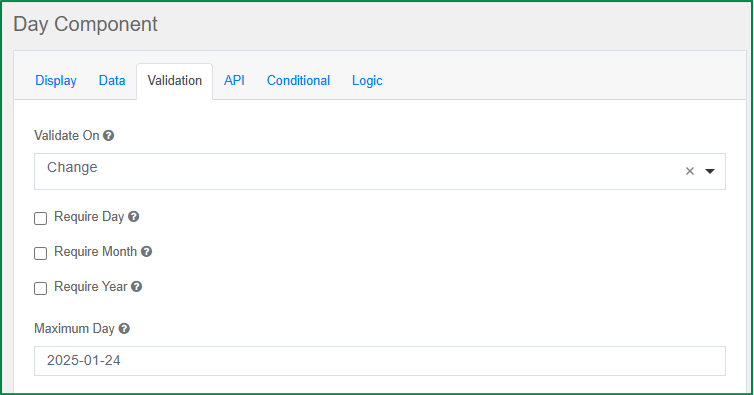Go to the API tab
This screenshot has width=754, height=395.
[234, 80]
